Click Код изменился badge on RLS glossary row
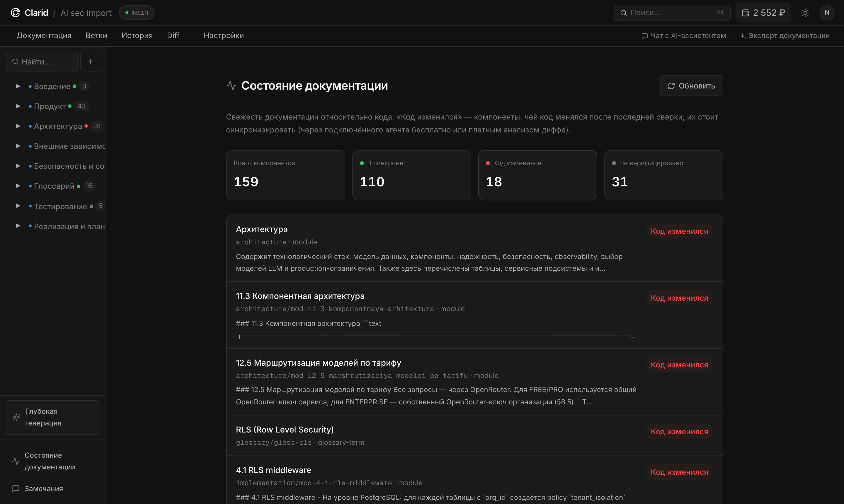 click(679, 432)
